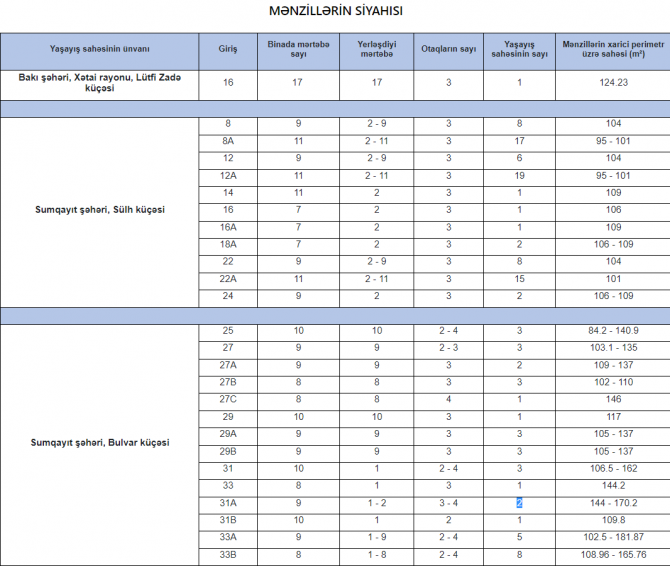Select the 'Sumqayıt şəhəri, Bulvar küçəsi' cell
670x566 pixels.
pos(100,442)
